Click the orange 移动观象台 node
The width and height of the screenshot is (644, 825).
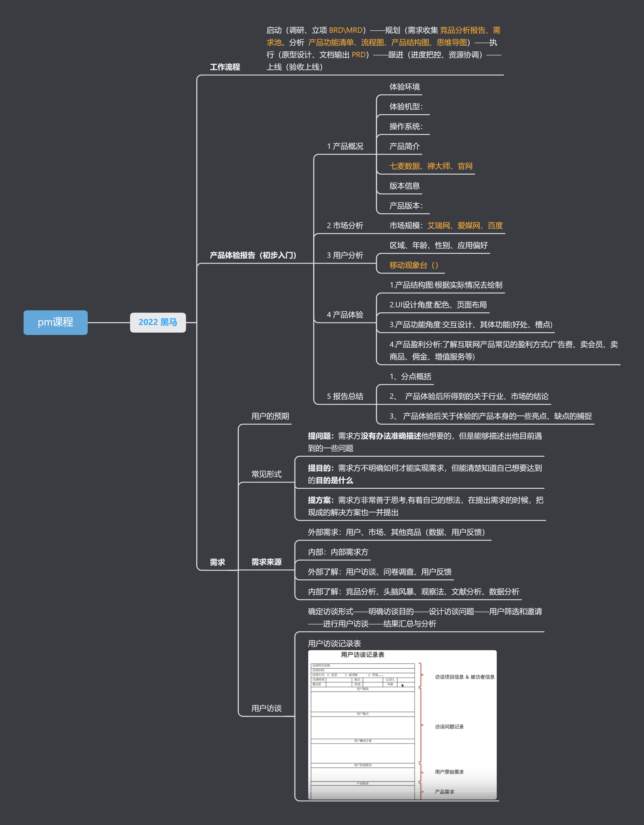(414, 265)
